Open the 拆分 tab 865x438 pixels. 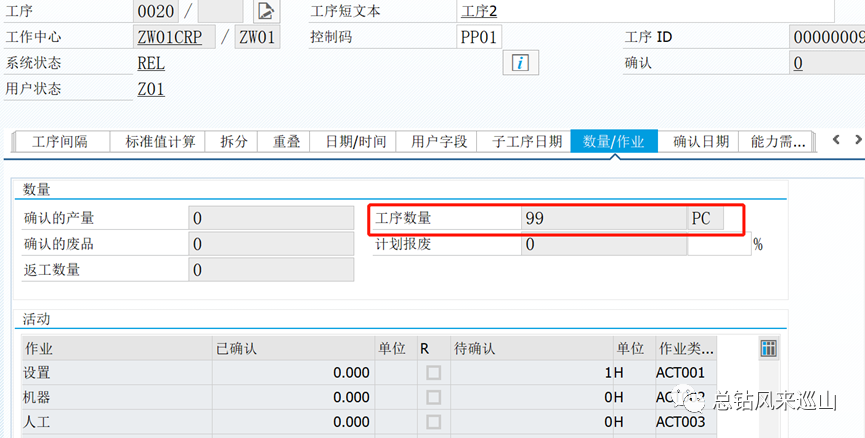(x=234, y=142)
